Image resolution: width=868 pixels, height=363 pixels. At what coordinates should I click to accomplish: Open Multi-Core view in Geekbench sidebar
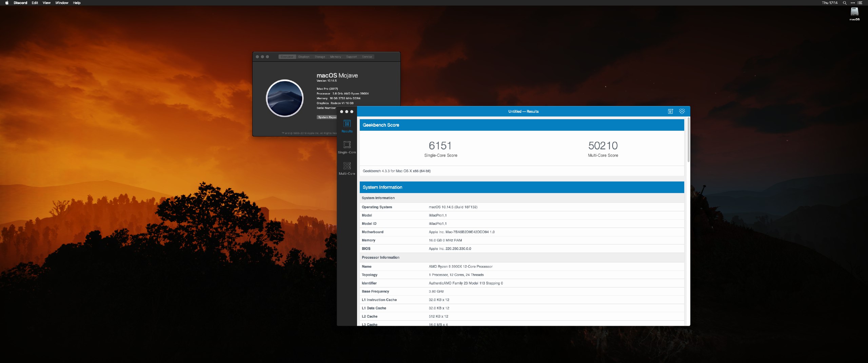pyautogui.click(x=347, y=169)
